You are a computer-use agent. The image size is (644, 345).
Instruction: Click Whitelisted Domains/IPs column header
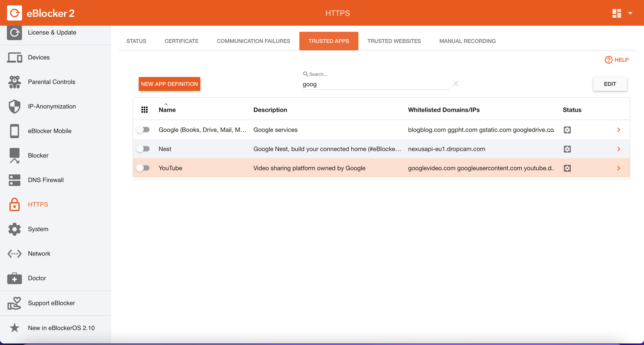coord(444,110)
